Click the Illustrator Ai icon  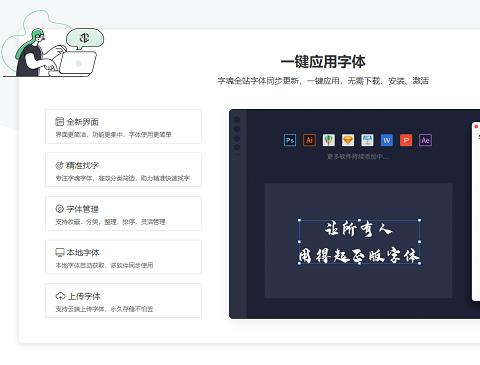(309, 140)
